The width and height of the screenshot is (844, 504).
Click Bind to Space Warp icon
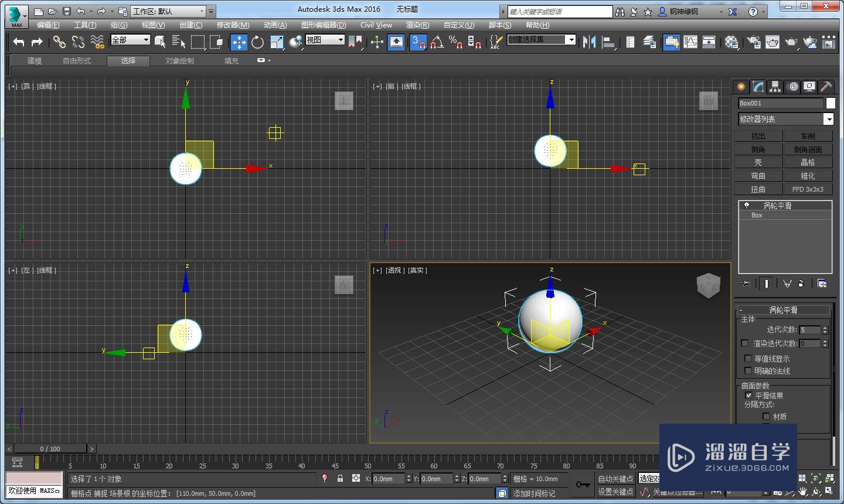coord(97,42)
